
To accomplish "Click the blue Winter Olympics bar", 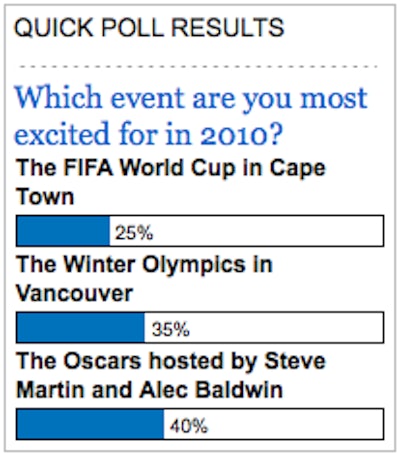I will 80,327.
